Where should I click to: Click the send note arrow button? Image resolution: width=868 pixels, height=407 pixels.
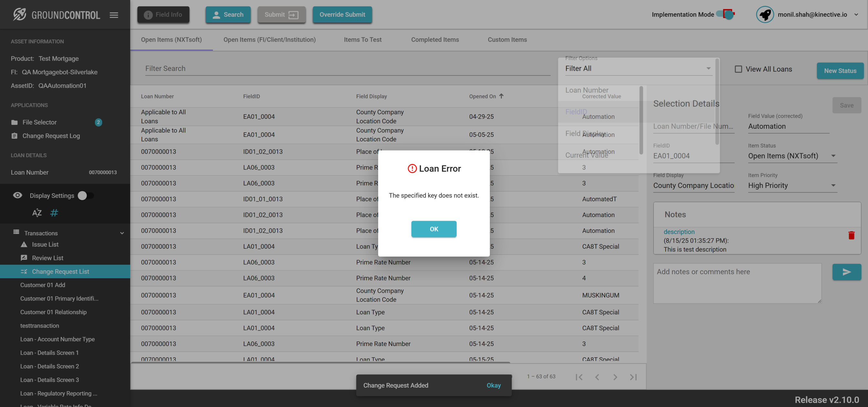point(846,272)
